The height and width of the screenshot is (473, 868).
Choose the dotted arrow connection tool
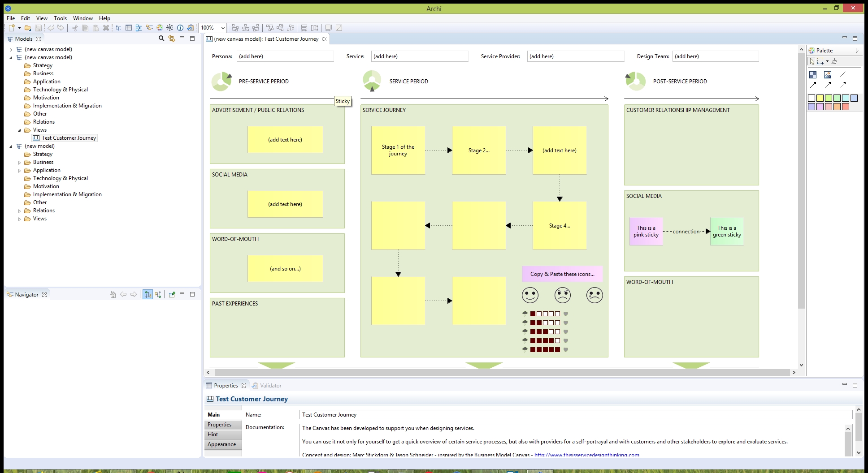pyautogui.click(x=842, y=85)
